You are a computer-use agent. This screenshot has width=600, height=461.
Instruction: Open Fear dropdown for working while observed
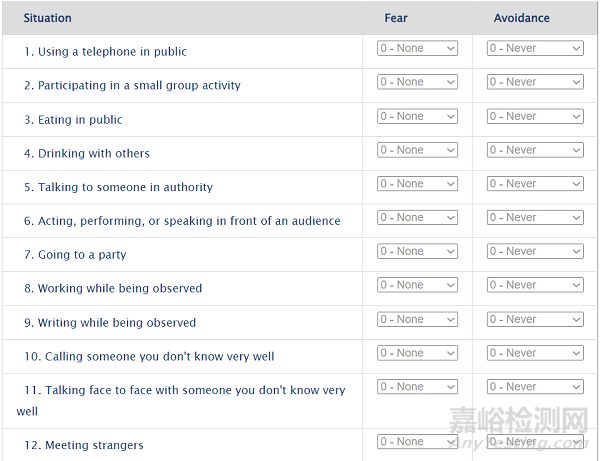(x=417, y=285)
